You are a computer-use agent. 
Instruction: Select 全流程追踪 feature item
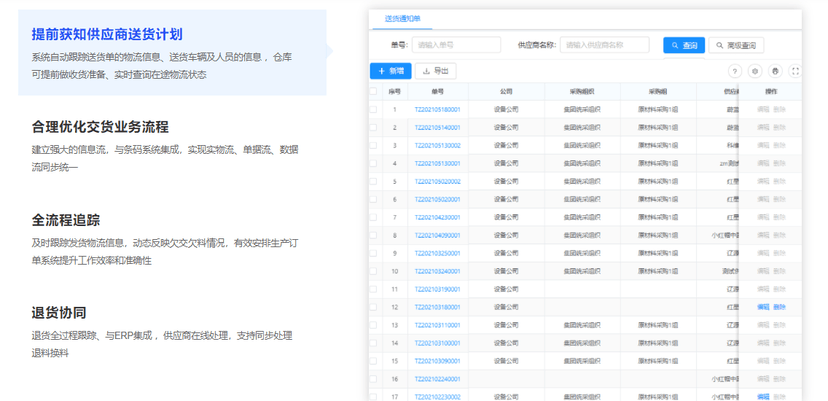pyautogui.click(x=65, y=220)
